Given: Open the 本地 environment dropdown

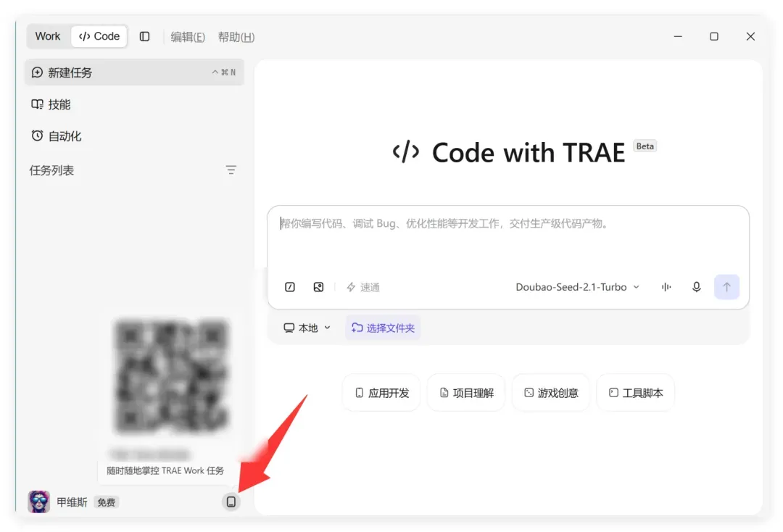Looking at the screenshot, I should (x=307, y=328).
